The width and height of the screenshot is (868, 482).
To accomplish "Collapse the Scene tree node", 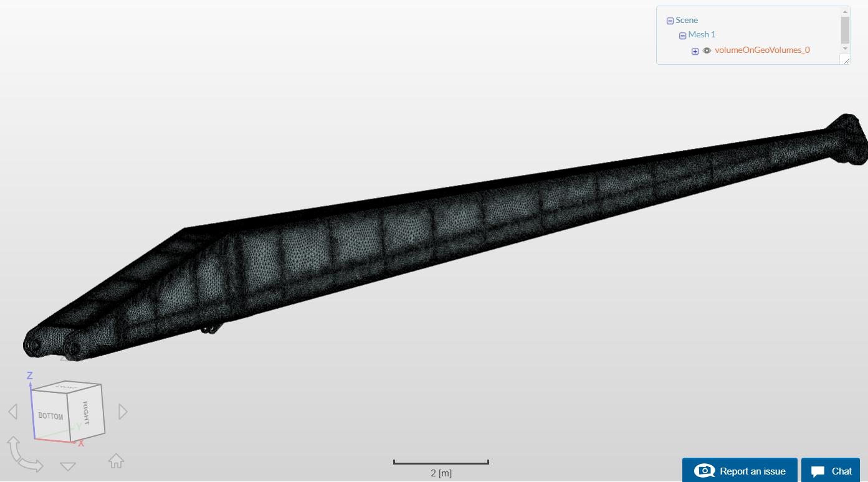I will (670, 21).
